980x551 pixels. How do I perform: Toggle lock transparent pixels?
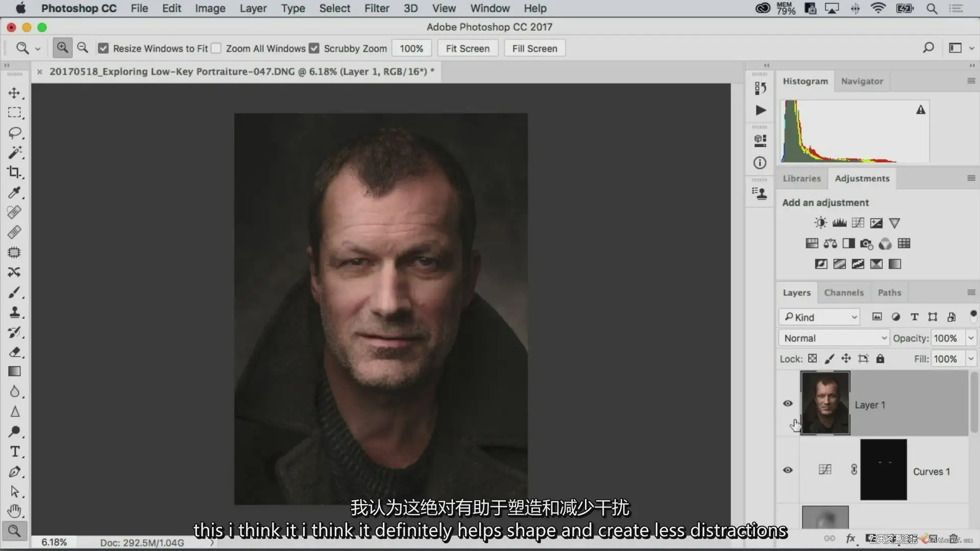(x=813, y=359)
